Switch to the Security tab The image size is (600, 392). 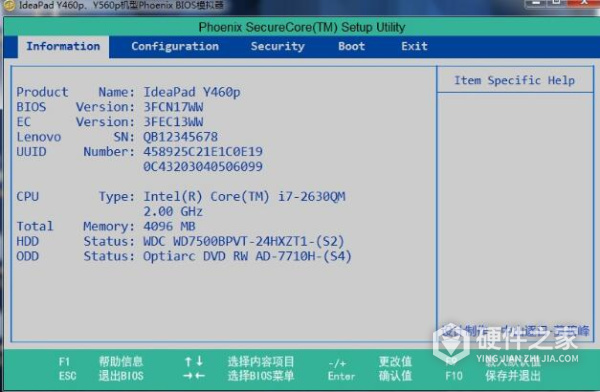click(x=278, y=47)
